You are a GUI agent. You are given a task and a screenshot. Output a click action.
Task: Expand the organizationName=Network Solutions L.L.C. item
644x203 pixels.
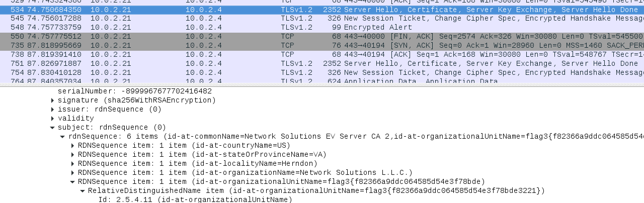coord(73,173)
